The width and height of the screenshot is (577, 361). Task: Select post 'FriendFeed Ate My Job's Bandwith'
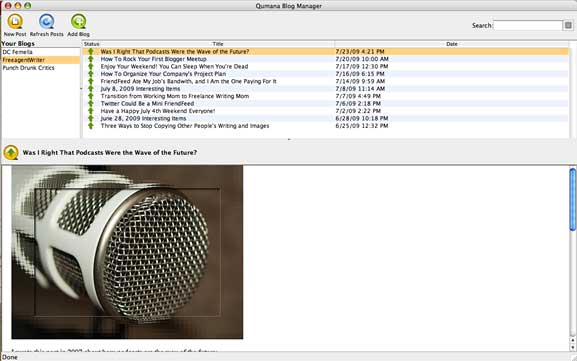[188, 81]
